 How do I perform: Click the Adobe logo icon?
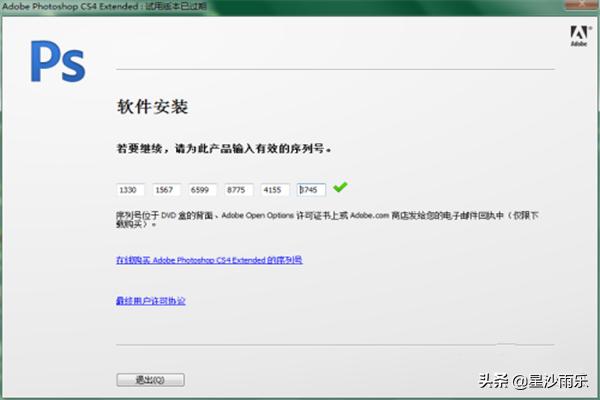coord(580,36)
